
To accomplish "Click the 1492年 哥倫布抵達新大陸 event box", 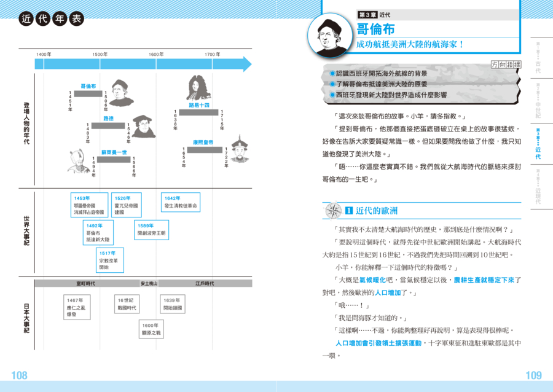I will tap(98, 232).
